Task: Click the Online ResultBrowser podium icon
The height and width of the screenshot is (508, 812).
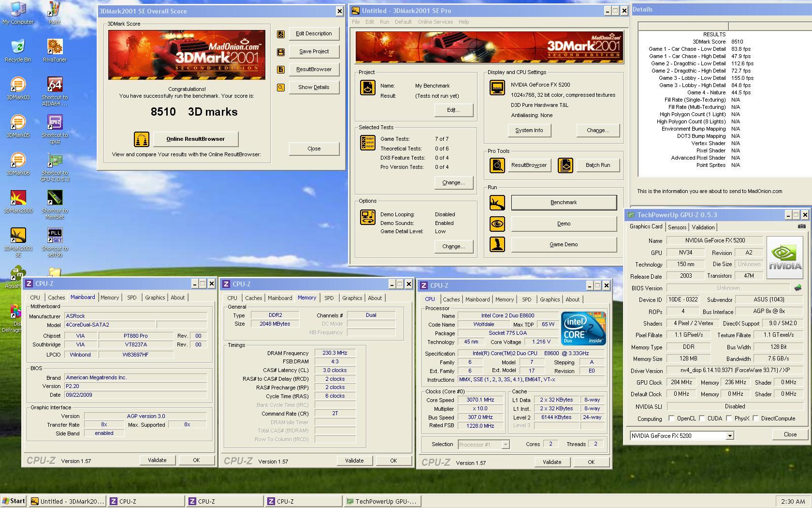Action: tap(142, 139)
